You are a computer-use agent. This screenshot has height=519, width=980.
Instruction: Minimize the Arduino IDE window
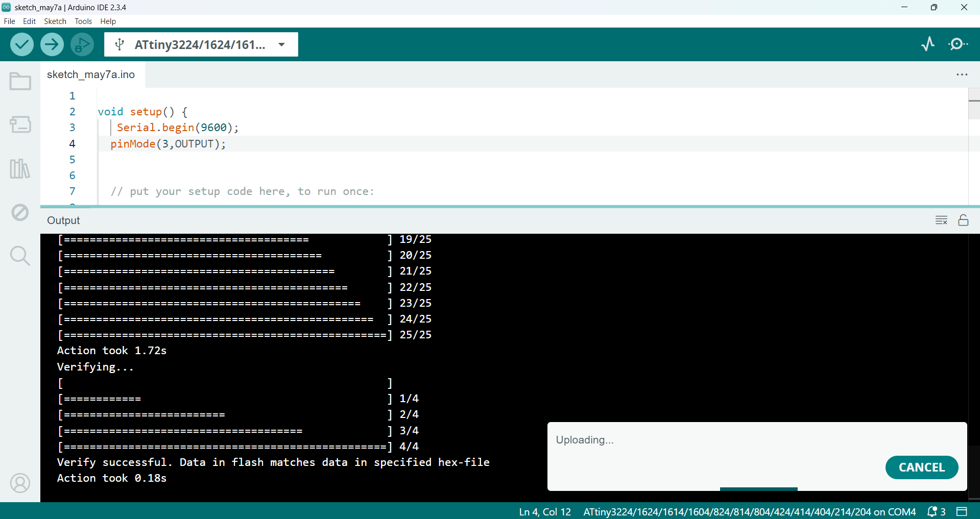click(904, 7)
